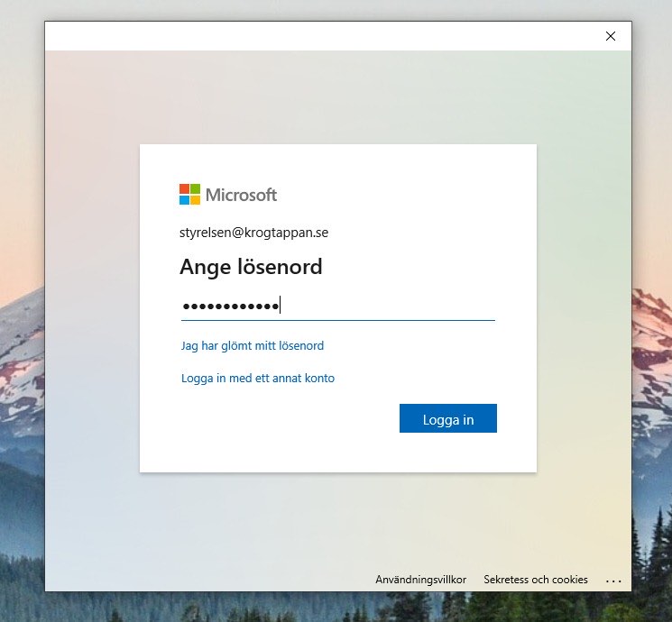This screenshot has height=622, width=672.
Task: Open the Användningsvillkor link
Action: tap(420, 580)
